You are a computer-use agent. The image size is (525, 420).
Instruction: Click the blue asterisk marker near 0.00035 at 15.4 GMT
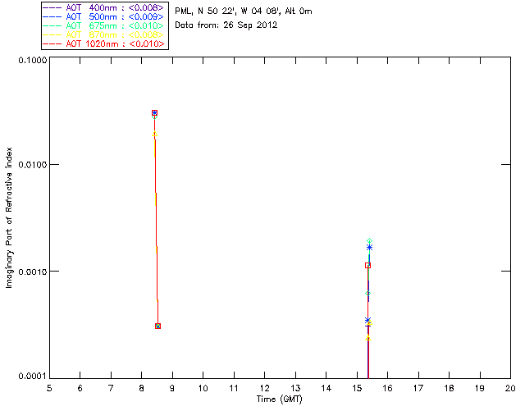367,321
